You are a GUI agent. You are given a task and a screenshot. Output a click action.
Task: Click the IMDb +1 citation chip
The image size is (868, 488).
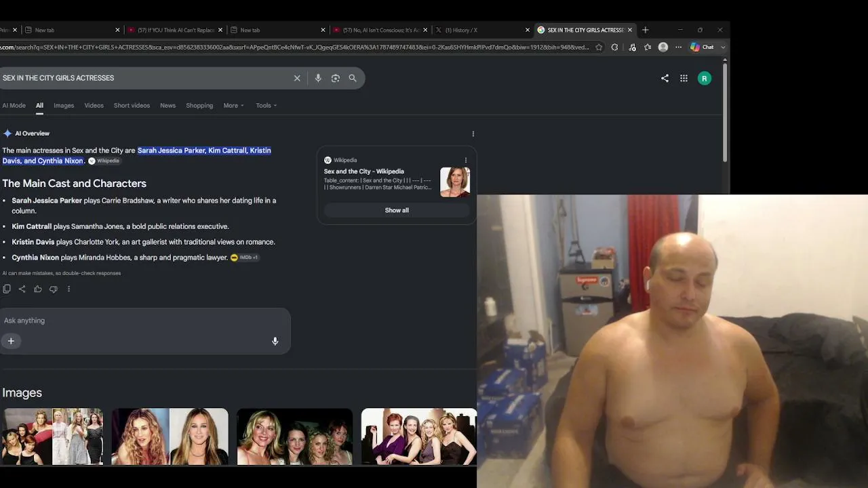point(245,258)
